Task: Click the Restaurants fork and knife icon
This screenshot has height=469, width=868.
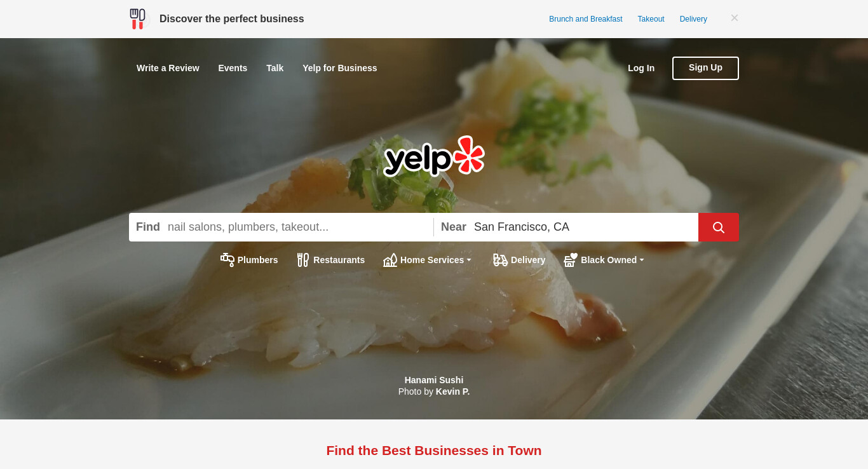Action: tap(303, 260)
